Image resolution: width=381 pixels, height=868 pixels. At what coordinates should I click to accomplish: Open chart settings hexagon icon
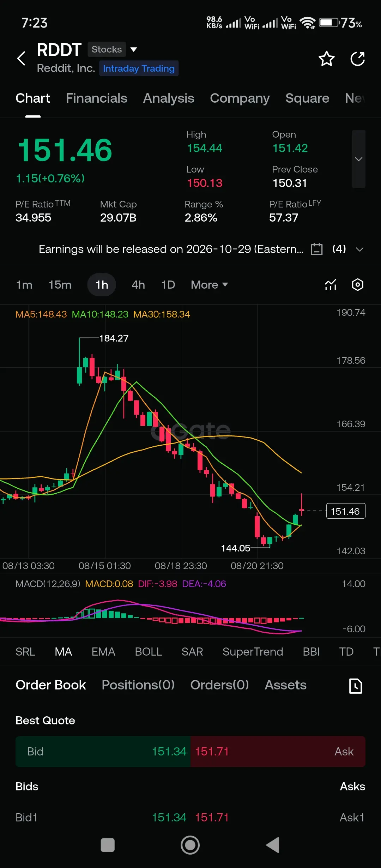[x=358, y=284]
